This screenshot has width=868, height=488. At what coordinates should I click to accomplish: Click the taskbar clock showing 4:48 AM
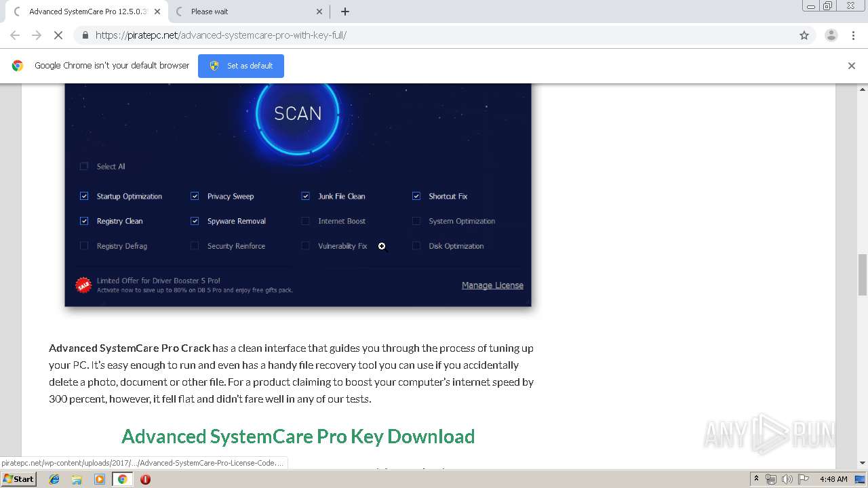click(x=833, y=479)
